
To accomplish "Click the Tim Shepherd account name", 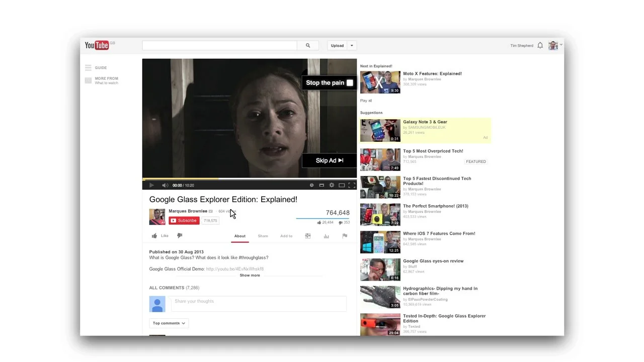I will 522,46.
